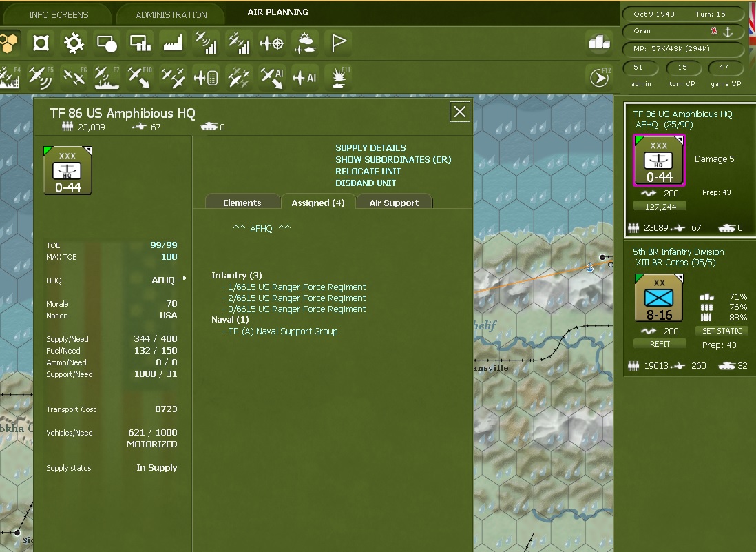Screen dimensions: 756x552
Task: Click the rectangle with bar chart icon
Action: coord(140,43)
